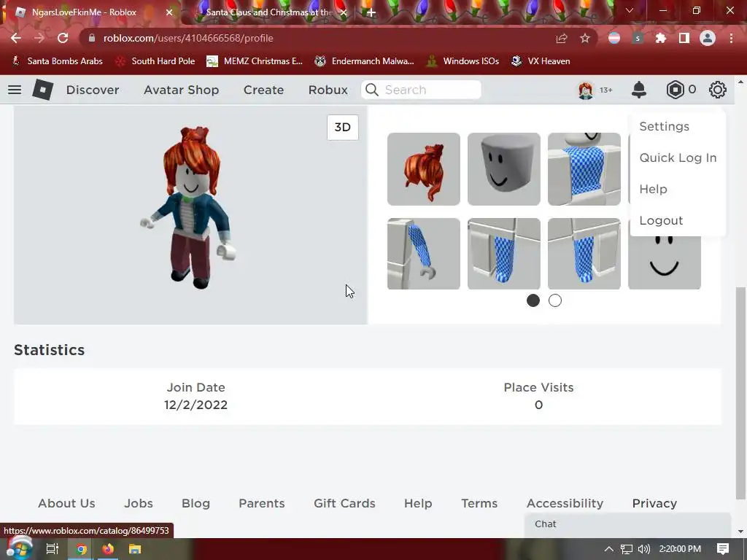Screen dimensions: 747x560
Task: Open the notifications bell
Action: [x=638, y=90]
